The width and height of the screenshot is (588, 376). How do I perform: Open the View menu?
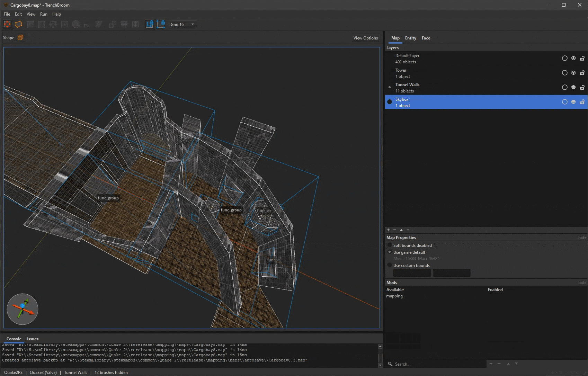pyautogui.click(x=31, y=14)
